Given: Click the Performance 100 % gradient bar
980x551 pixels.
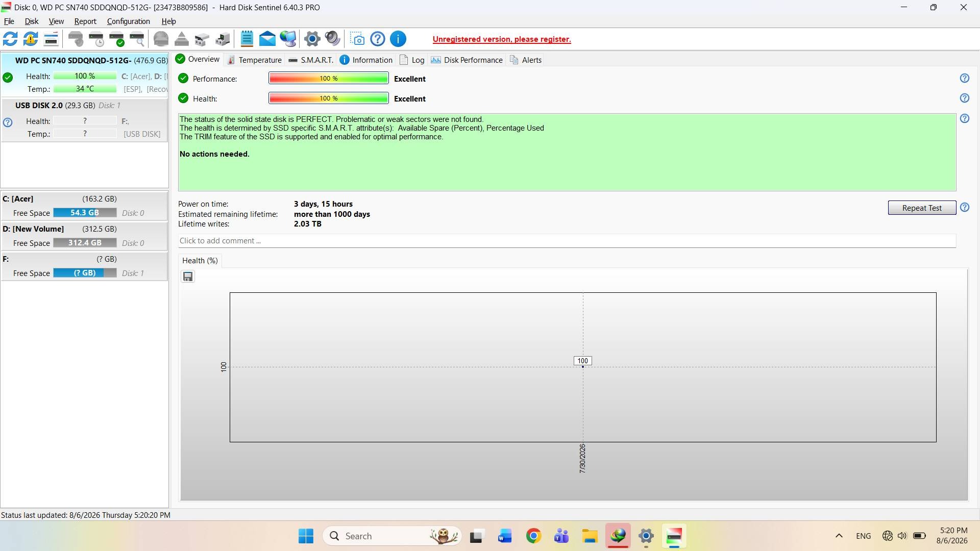Looking at the screenshot, I should click(x=329, y=79).
